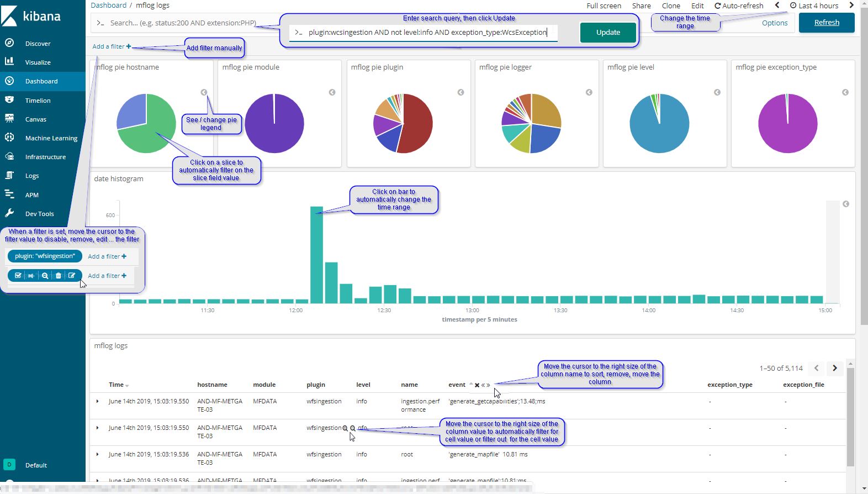
Task: Open the Visualize app
Action: coord(38,62)
